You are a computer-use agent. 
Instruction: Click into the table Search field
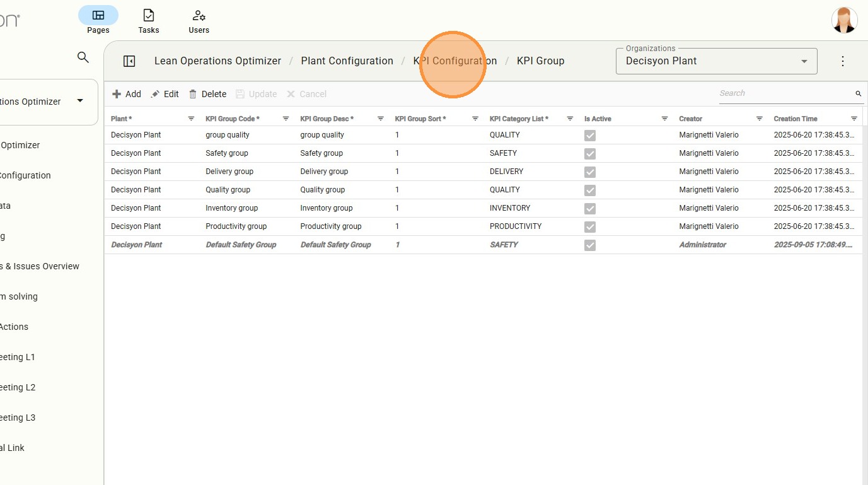tap(785, 93)
